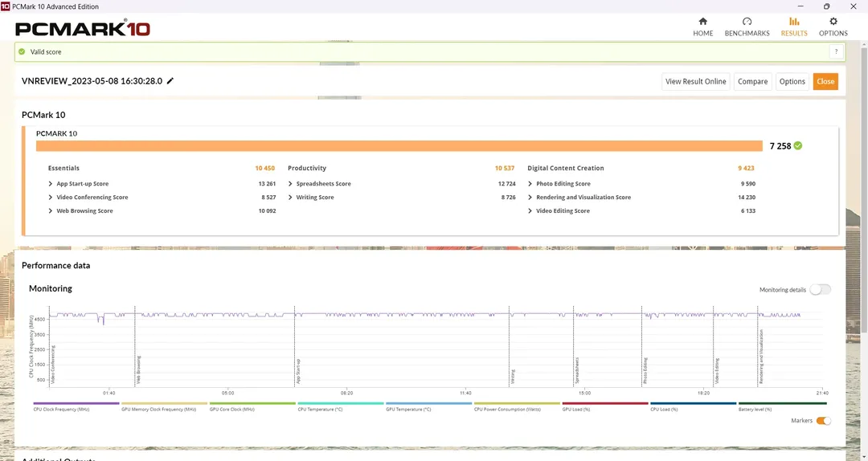The height and width of the screenshot is (461, 868).
Task: Expand the Photo Editing Score row
Action: [530, 184]
